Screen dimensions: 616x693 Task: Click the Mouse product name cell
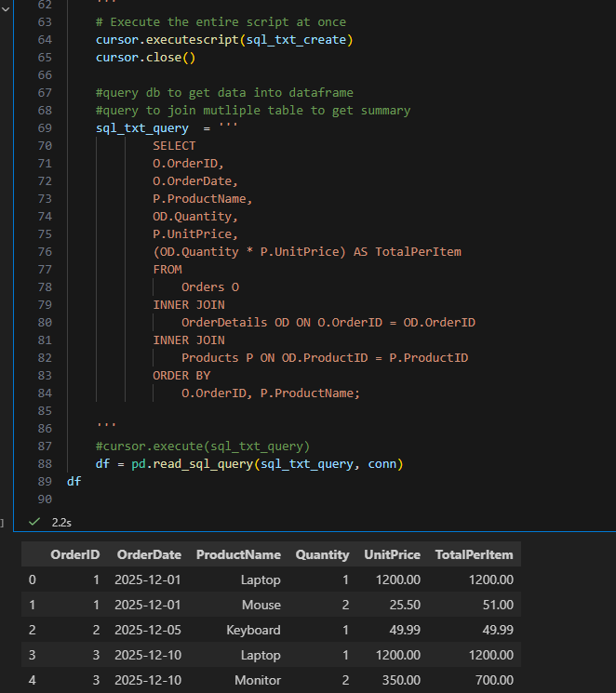pyautogui.click(x=261, y=605)
